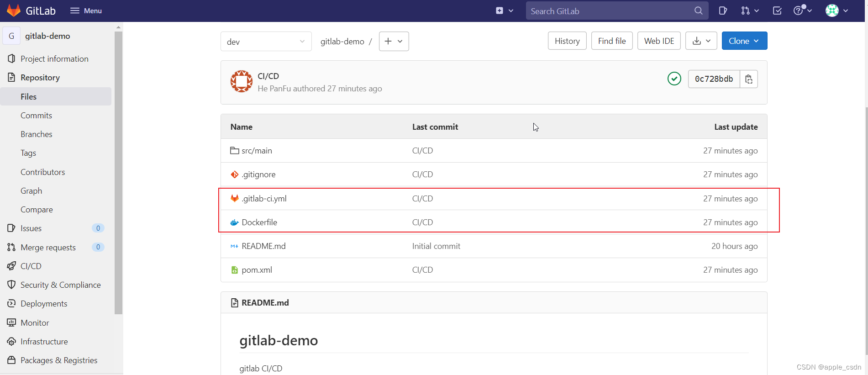
Task: Click the Find file button
Action: pos(612,41)
